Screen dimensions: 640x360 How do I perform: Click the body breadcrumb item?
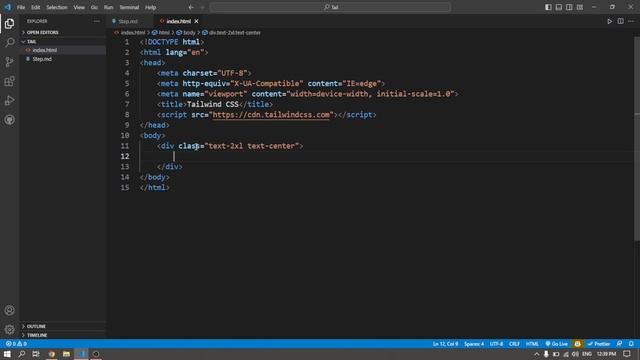(x=187, y=33)
